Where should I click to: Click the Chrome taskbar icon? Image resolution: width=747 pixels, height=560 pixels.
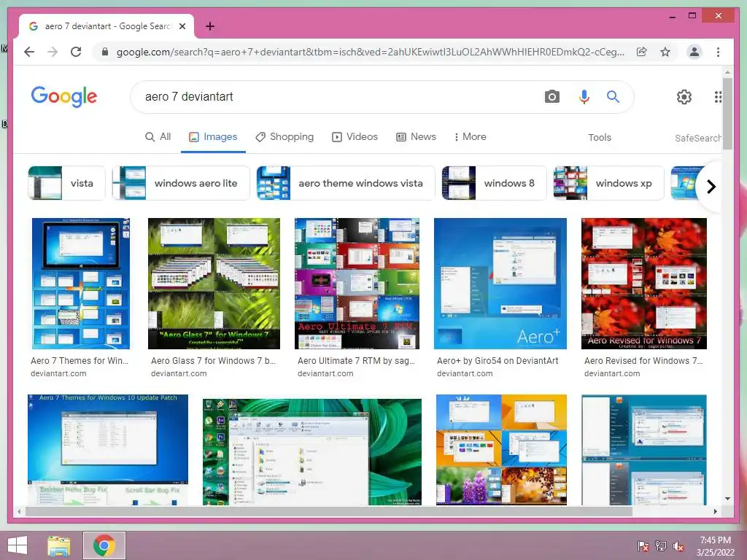(104, 545)
